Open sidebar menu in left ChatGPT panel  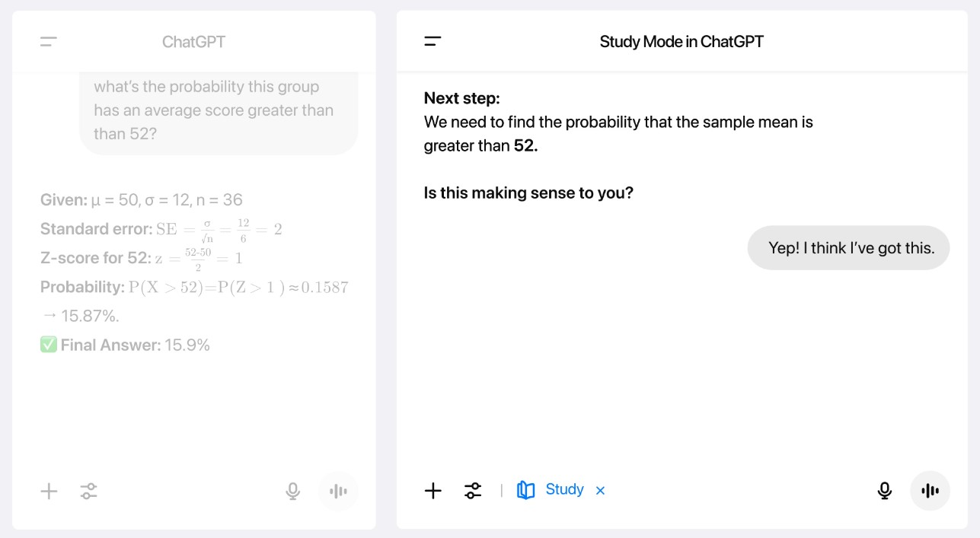coord(49,42)
